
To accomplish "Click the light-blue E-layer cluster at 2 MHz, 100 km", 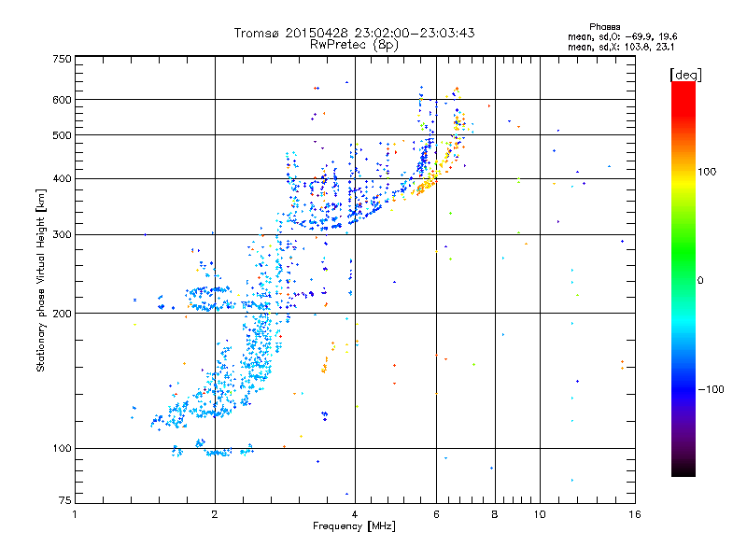I will pos(218,453).
